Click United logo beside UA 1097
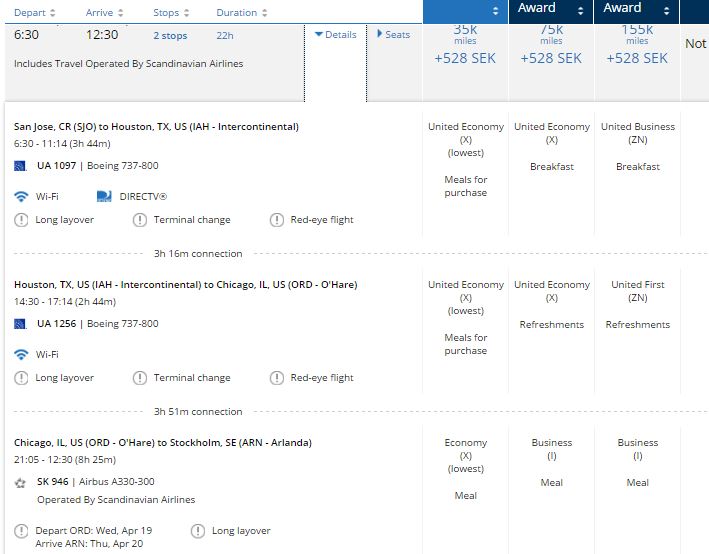This screenshot has height=554, width=709. click(x=21, y=166)
